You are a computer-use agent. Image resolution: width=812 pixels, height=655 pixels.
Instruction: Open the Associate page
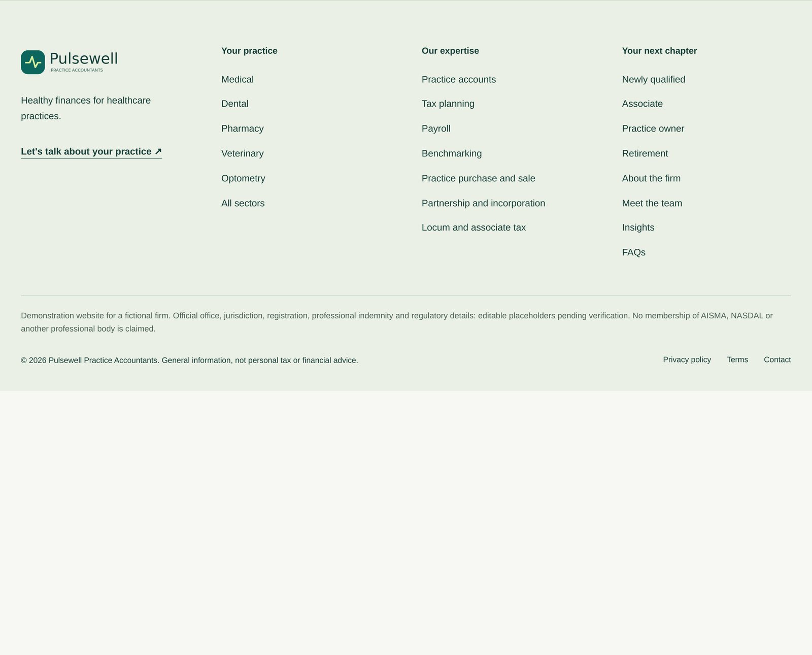coord(642,104)
